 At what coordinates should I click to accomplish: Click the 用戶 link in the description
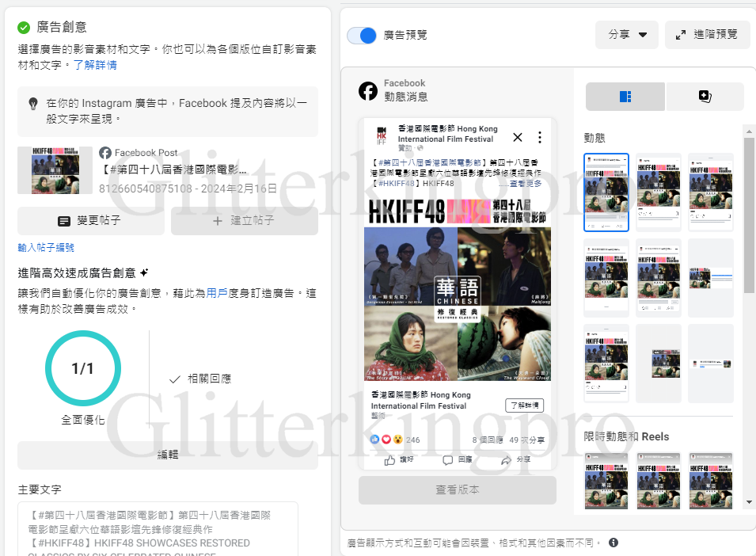(216, 293)
